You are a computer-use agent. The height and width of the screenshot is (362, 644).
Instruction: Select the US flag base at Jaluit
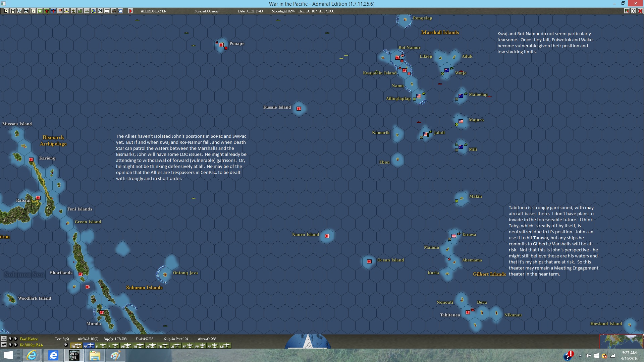coord(426,134)
